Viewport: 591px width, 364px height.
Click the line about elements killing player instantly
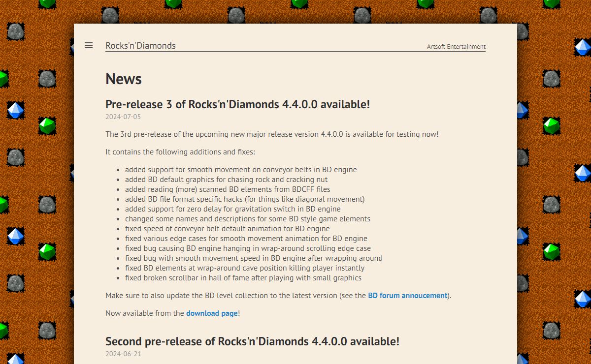[x=245, y=268]
